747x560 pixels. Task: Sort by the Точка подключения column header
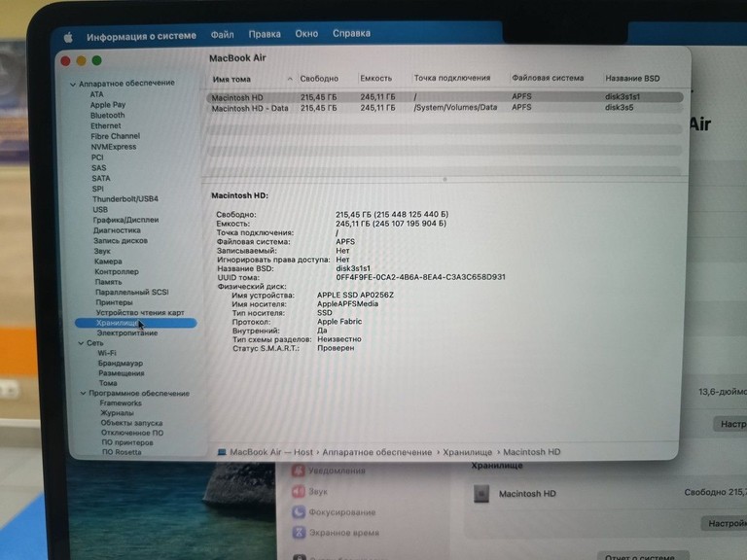tap(452, 78)
